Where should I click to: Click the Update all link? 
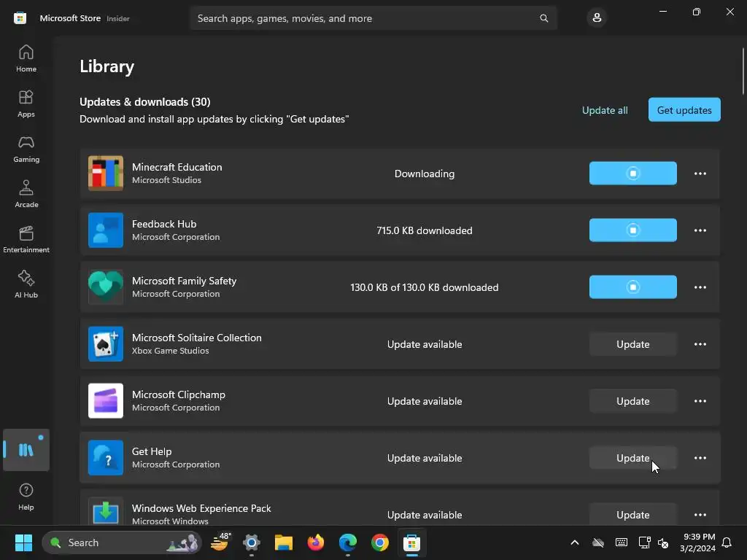coord(605,110)
